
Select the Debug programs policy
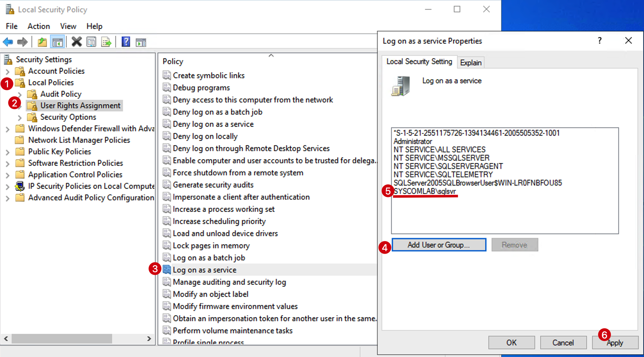(201, 88)
